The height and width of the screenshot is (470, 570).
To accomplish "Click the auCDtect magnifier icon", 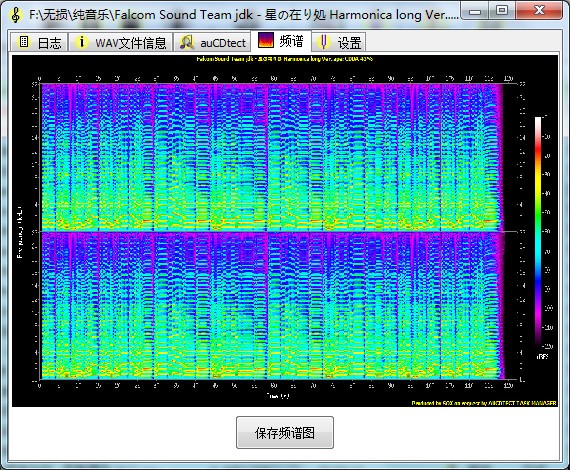I will point(187,42).
